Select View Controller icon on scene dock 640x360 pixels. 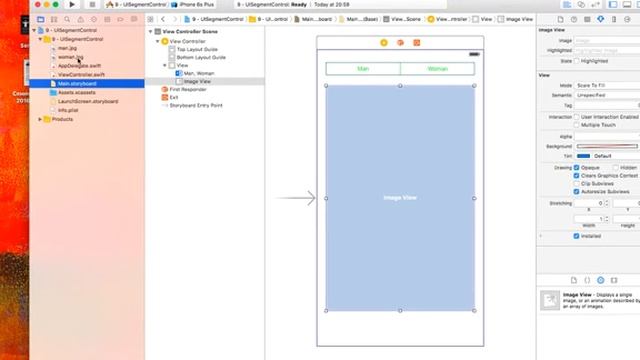tap(384, 43)
